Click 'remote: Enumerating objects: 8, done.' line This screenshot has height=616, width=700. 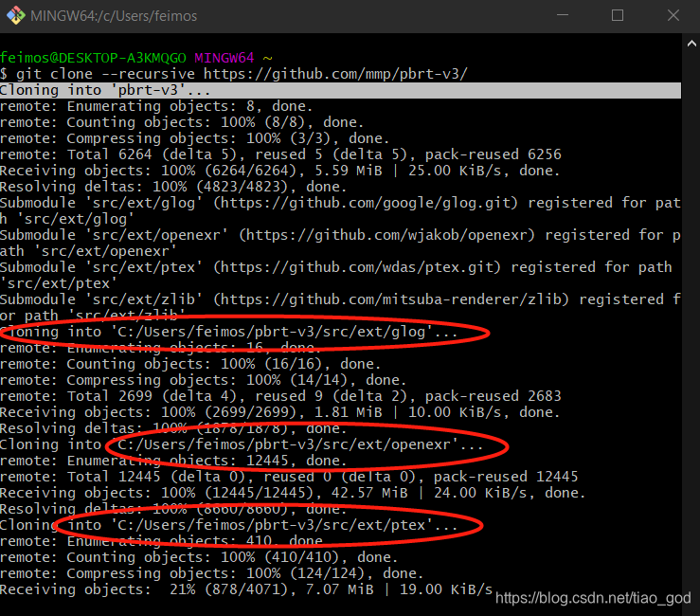(x=156, y=106)
